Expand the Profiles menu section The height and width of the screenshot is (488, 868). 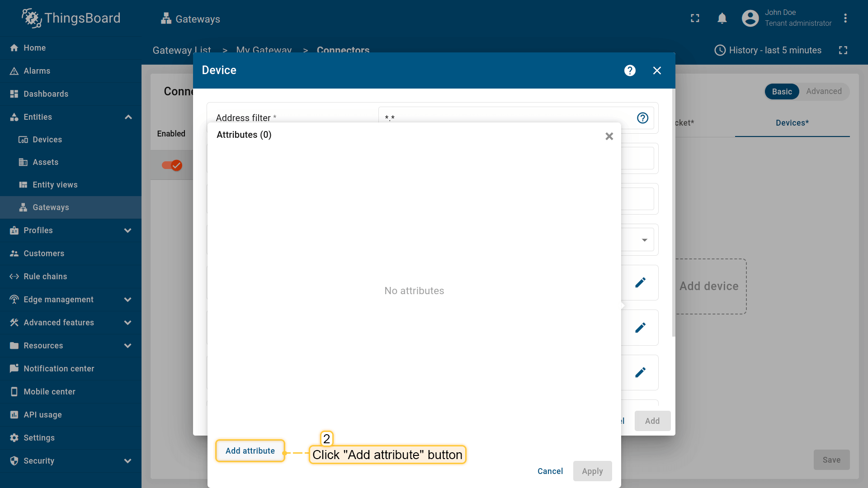pyautogui.click(x=128, y=230)
